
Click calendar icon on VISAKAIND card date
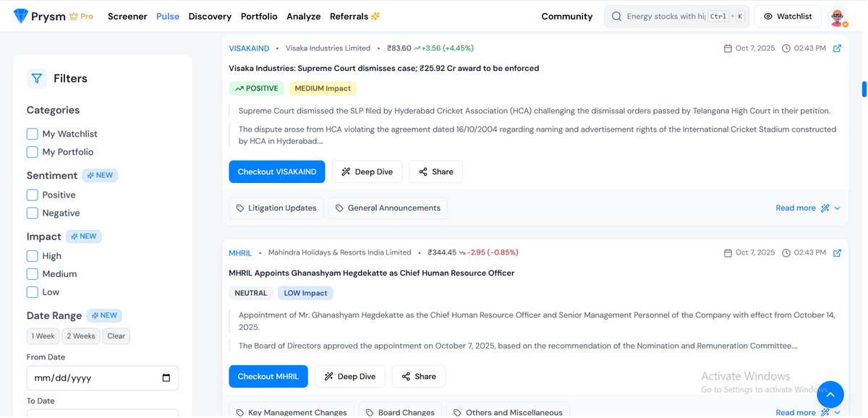[728, 48]
